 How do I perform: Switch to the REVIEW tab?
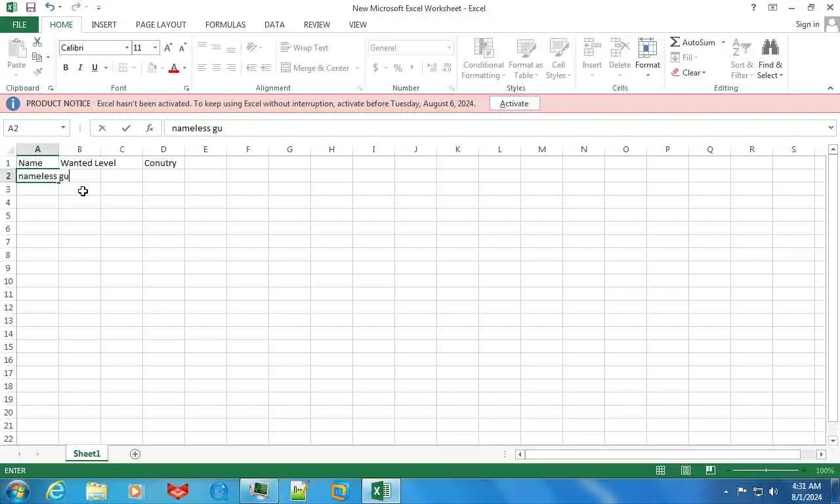pyautogui.click(x=317, y=24)
